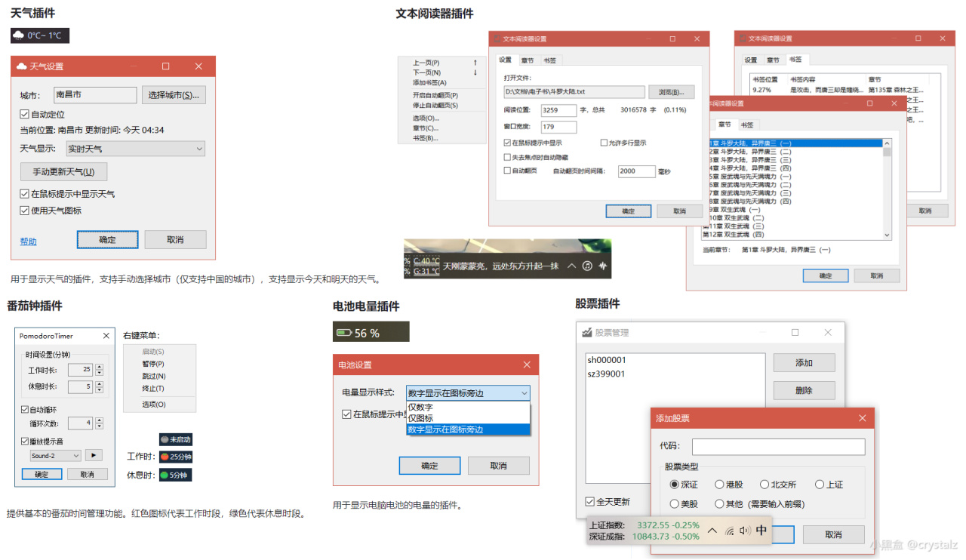Toggle 自动循环 in PomodoroTimer
966x560 pixels.
[25, 409]
